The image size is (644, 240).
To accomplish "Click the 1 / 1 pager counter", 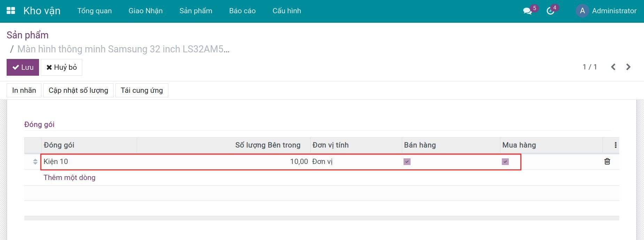I will pyautogui.click(x=590, y=67).
